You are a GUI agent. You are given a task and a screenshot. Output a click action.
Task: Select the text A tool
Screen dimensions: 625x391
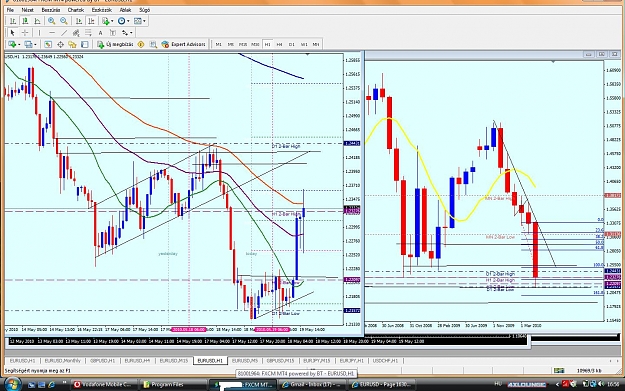pyautogui.click(x=100, y=33)
